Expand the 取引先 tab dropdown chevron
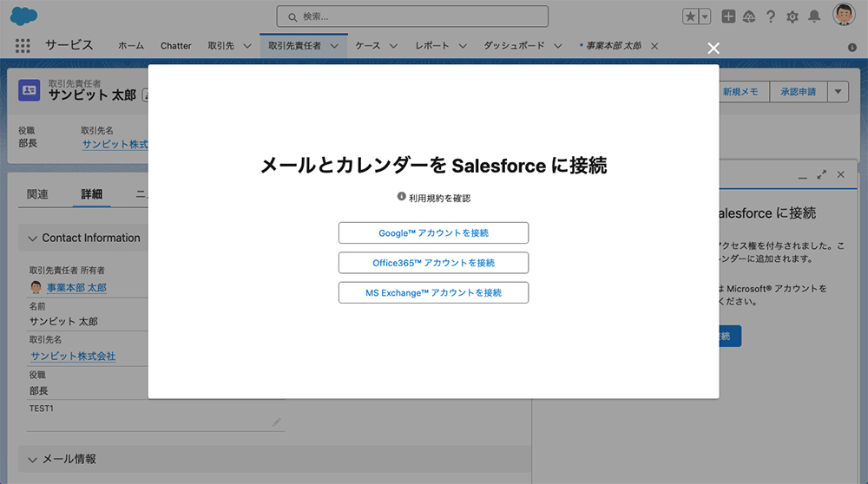The image size is (868, 484). coord(247,46)
